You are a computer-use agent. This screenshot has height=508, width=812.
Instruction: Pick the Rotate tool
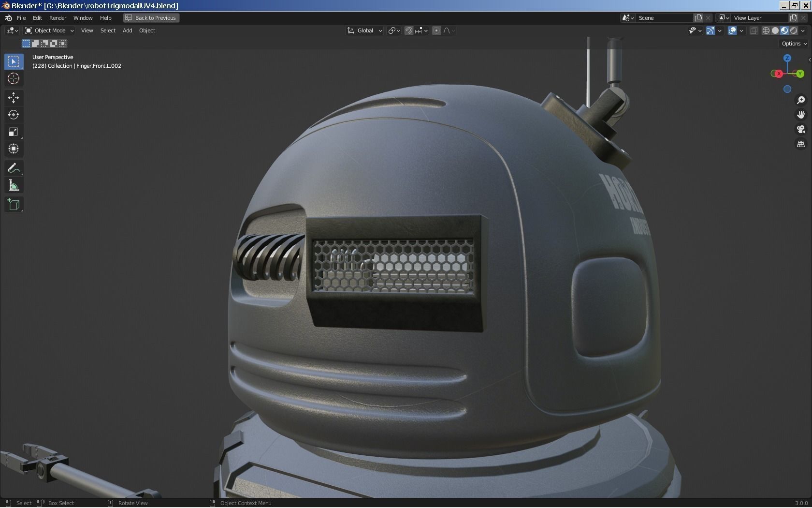(14, 115)
